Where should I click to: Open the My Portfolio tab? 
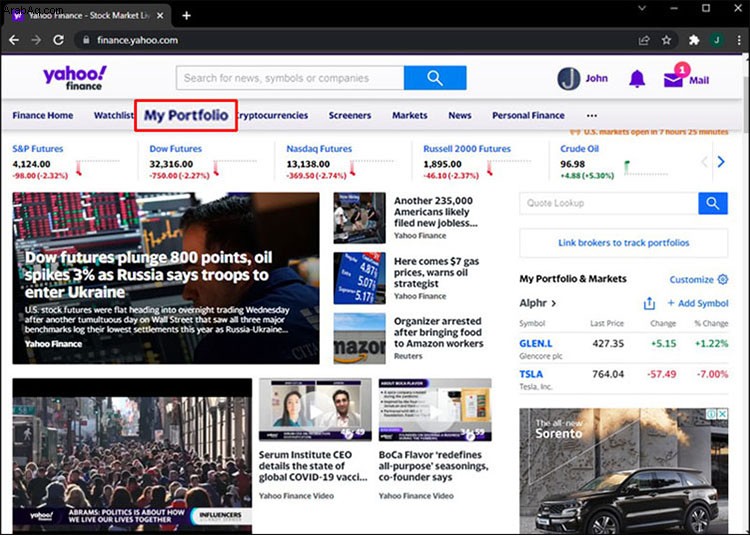coord(186,115)
